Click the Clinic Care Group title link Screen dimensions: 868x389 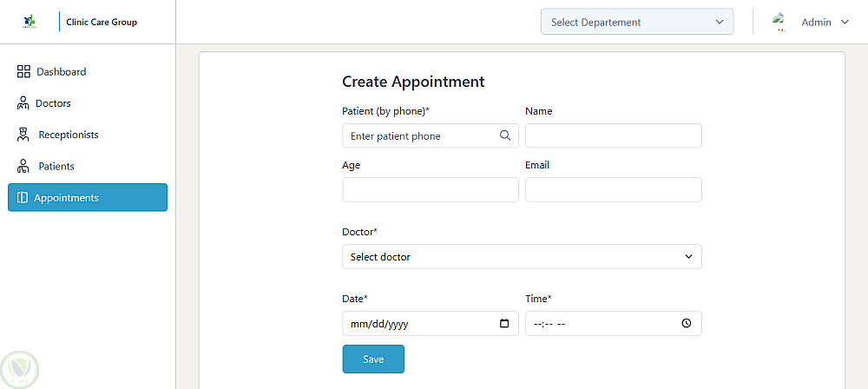point(102,23)
